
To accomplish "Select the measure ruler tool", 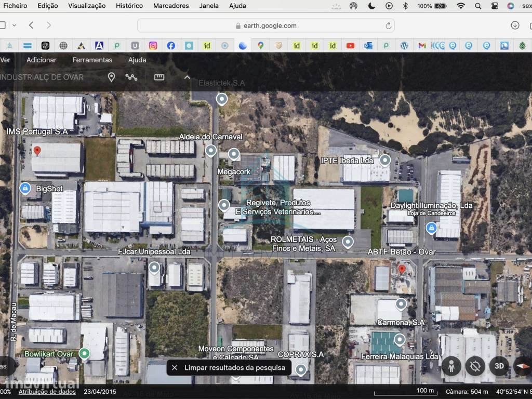I will (159, 77).
